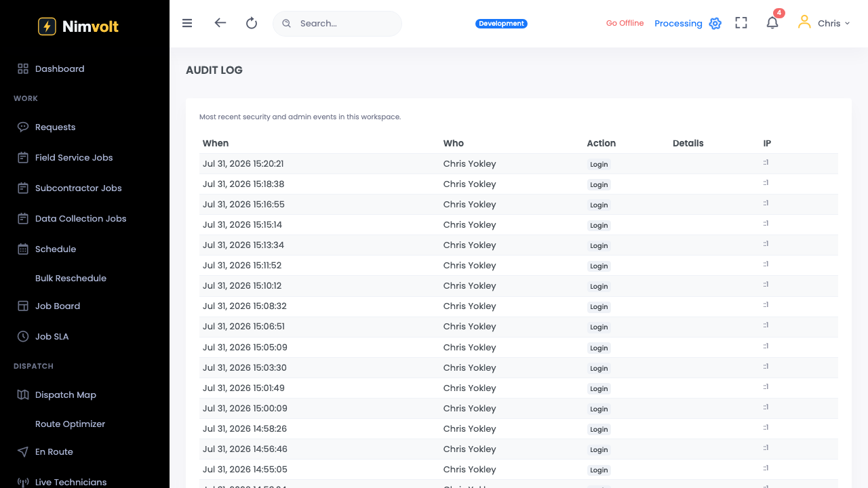Viewport: 868px width, 488px height.
Task: Click the user avatar icon
Action: (804, 22)
